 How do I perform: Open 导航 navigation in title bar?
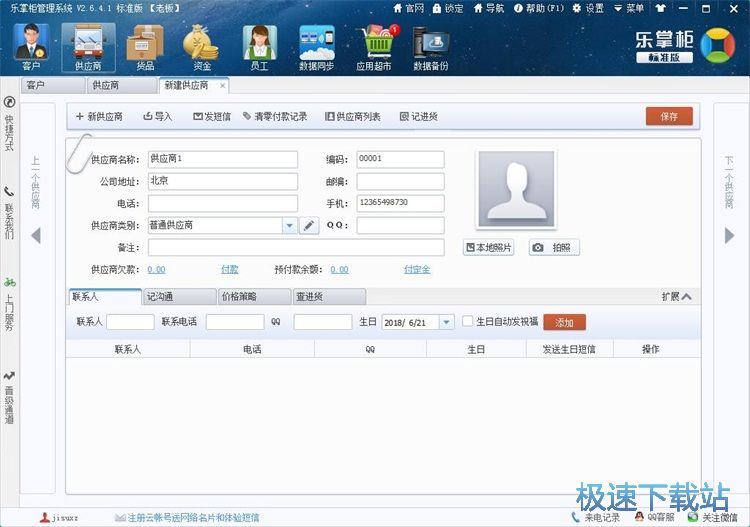pyautogui.click(x=488, y=9)
